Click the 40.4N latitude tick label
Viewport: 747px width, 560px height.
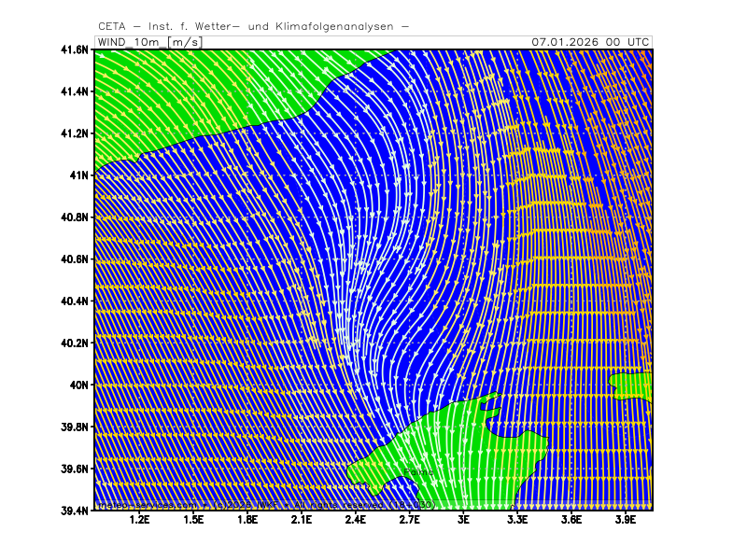click(x=75, y=301)
